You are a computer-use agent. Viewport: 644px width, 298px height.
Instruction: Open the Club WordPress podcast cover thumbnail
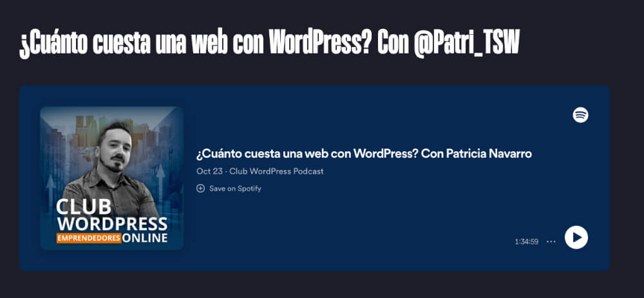pyautogui.click(x=111, y=178)
